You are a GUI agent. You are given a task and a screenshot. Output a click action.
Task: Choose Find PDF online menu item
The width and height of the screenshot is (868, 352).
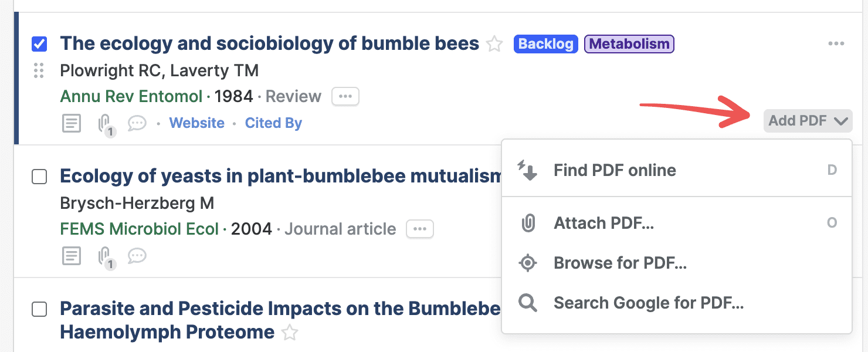pos(615,170)
